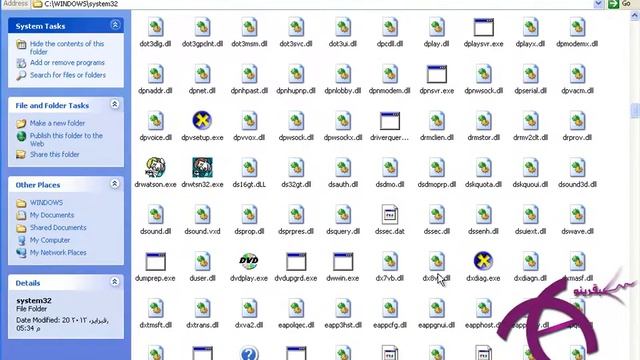Select the dpserial.dll file label
The width and height of the screenshot is (640, 360).
[530, 91]
